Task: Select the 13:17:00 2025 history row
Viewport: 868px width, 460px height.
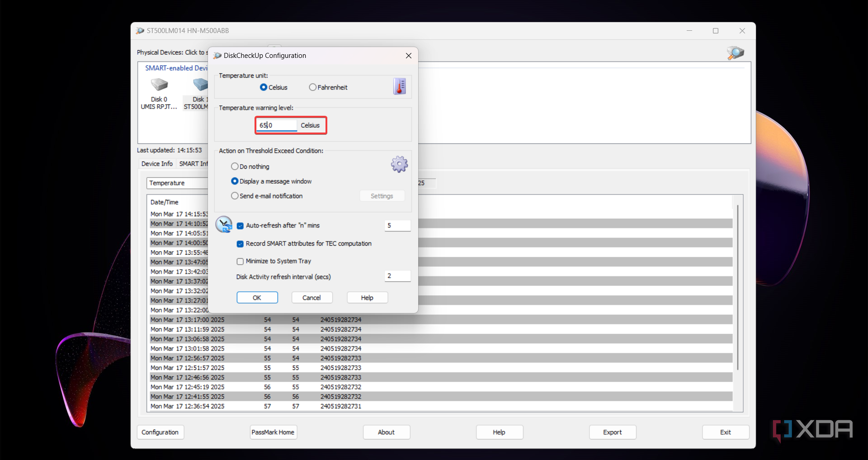Action: click(441, 320)
